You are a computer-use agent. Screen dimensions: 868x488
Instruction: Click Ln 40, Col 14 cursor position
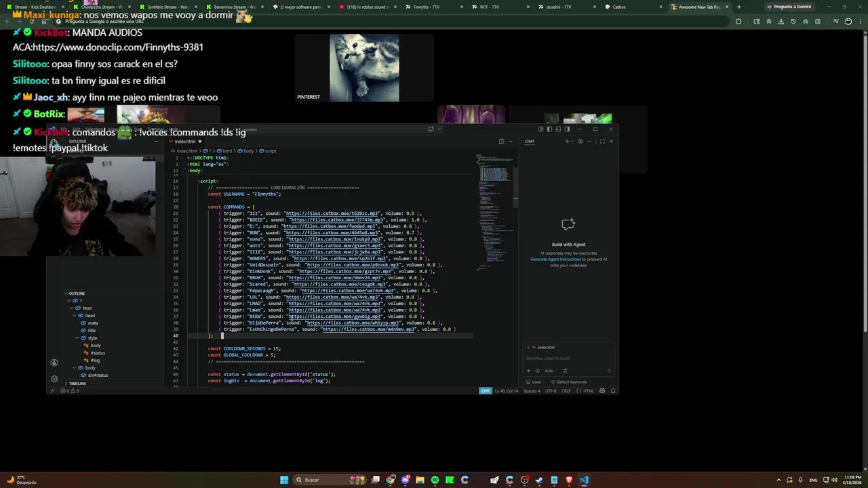[507, 390]
